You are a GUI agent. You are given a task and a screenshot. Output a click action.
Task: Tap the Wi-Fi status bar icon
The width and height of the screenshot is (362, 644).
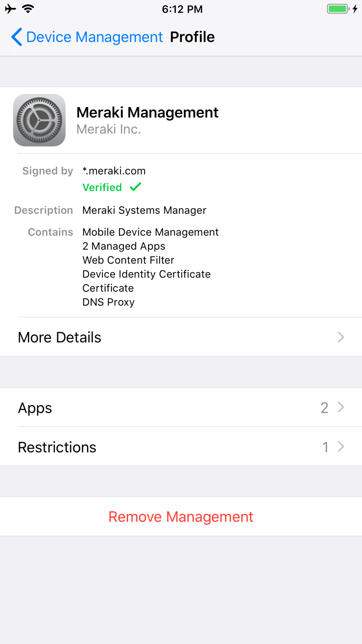pos(28,9)
